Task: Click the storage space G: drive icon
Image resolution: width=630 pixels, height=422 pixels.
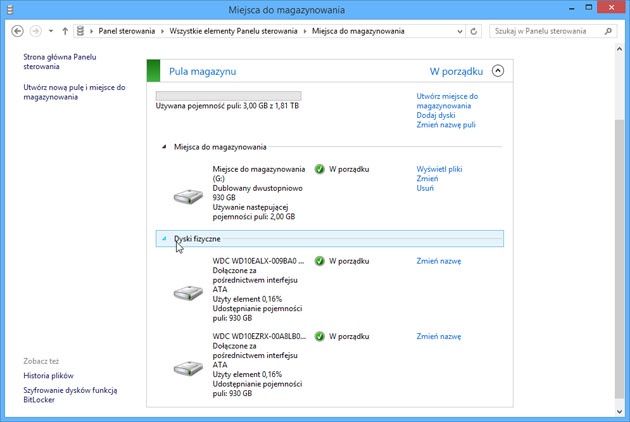Action: pos(188,196)
